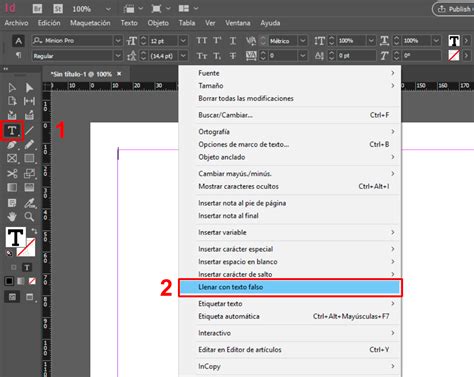Select the Pen tool
Screen dimensions: 474x377
coord(12,145)
